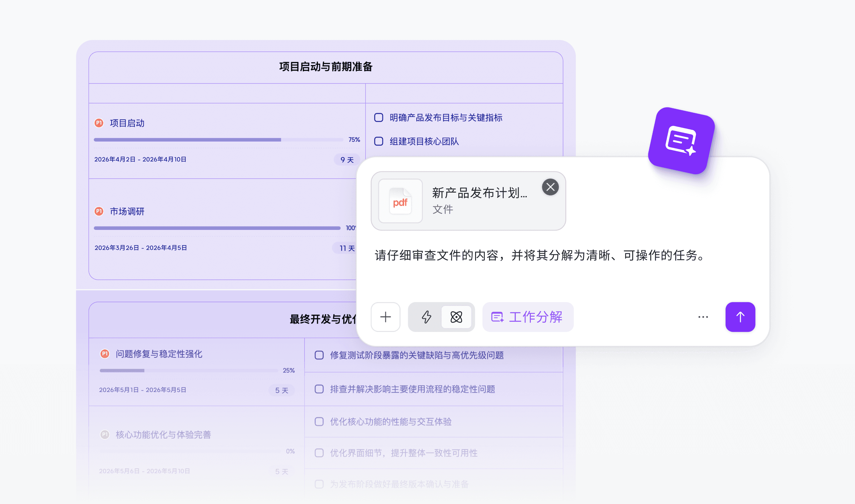Click the purple AI work breakdown app icon
The height and width of the screenshot is (504, 855).
[x=681, y=141]
